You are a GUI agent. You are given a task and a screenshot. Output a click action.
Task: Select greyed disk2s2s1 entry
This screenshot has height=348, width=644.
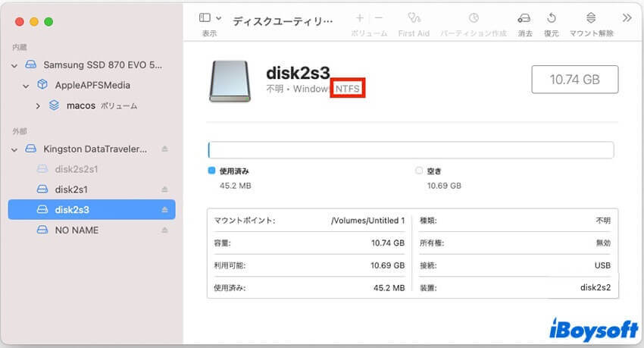click(77, 169)
